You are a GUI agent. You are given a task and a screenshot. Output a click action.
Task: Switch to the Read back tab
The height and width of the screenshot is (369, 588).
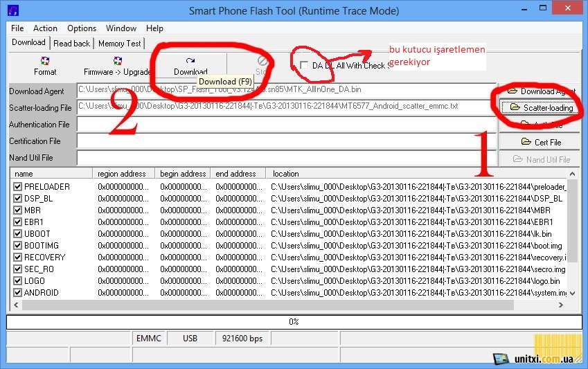(x=71, y=44)
